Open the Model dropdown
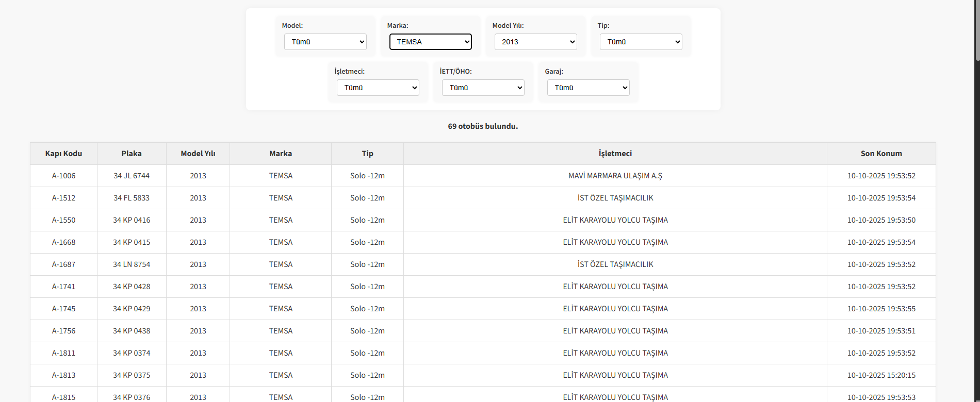Viewport: 980px width, 402px height. (x=325, y=42)
